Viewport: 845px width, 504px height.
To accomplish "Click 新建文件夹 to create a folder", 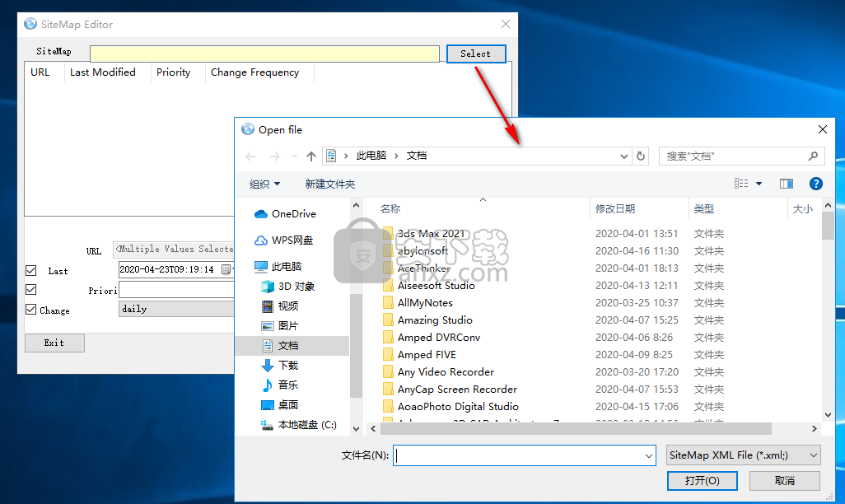I will (x=329, y=184).
